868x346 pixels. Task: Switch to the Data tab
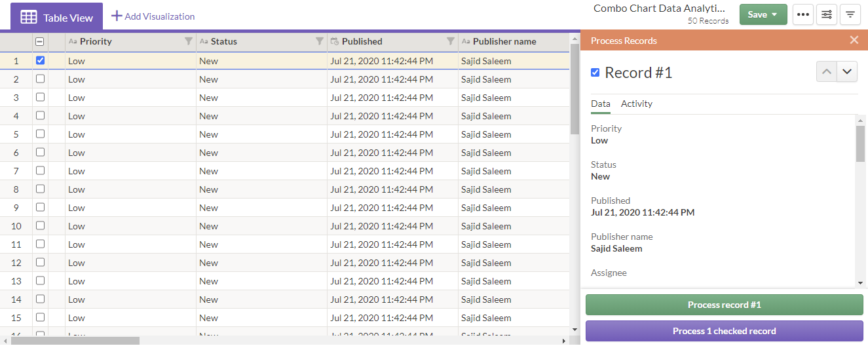tap(601, 104)
